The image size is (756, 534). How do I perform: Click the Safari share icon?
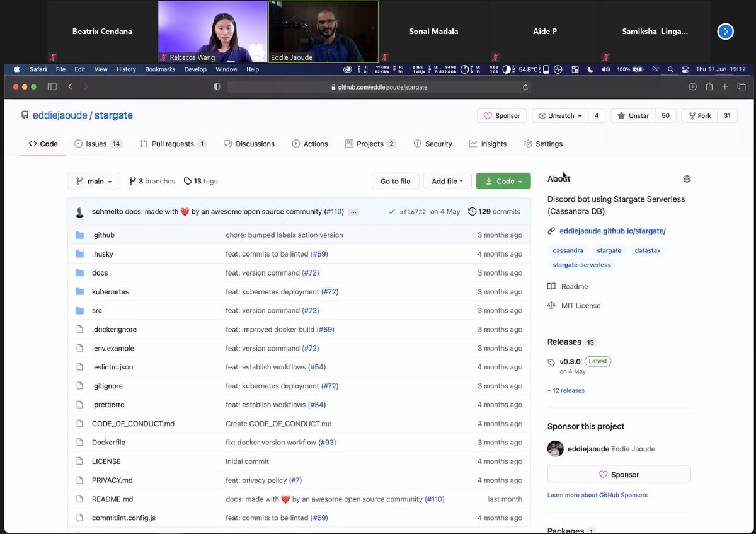pyautogui.click(x=709, y=86)
